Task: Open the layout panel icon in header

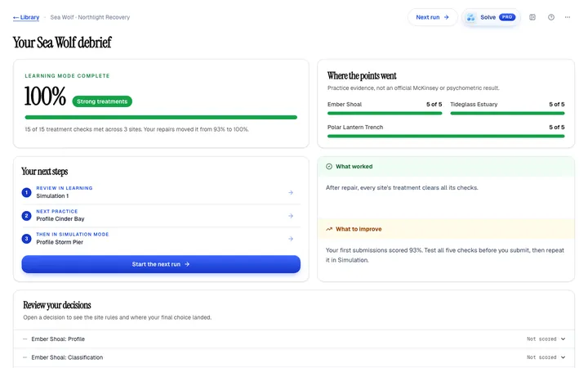Action: click(532, 17)
